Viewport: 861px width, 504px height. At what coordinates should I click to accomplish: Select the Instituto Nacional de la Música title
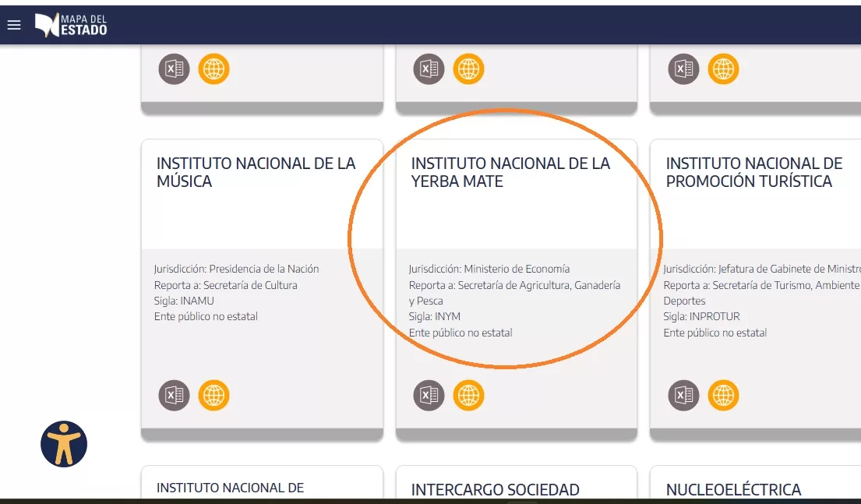[256, 172]
